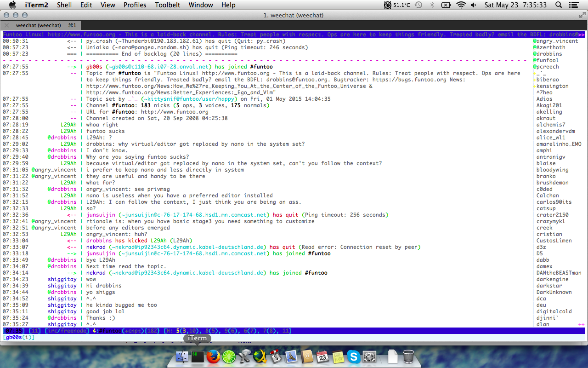
Task: Click the fan temperature 51.1°C menu icon
Action: [397, 5]
